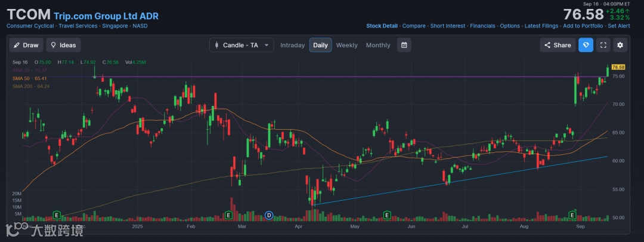Screen dimensions: 644x242
Task: Click the SMA 20 indicator label
Action: point(30,71)
